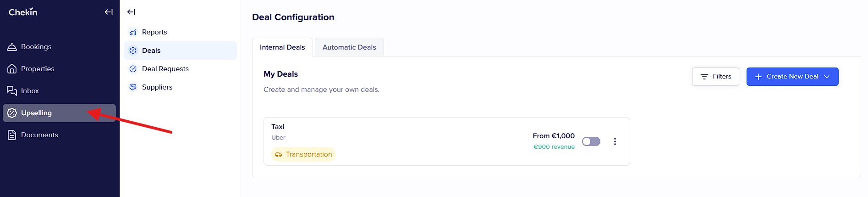868x197 pixels.
Task: Click the Properties house icon
Action: pos(12,69)
